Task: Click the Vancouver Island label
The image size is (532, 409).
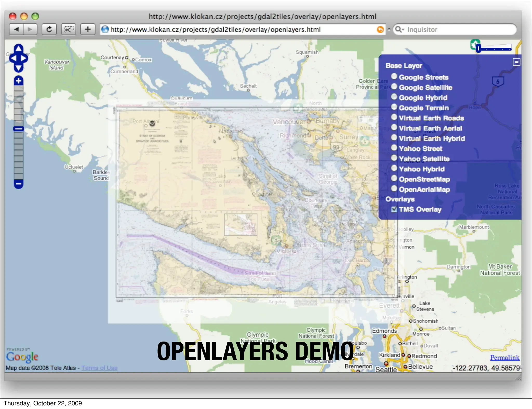Action: [57, 65]
